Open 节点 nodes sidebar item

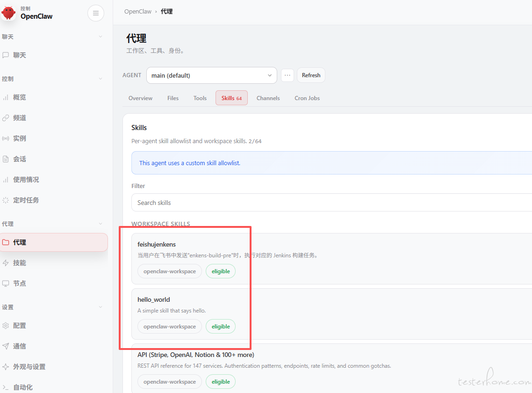(x=20, y=284)
